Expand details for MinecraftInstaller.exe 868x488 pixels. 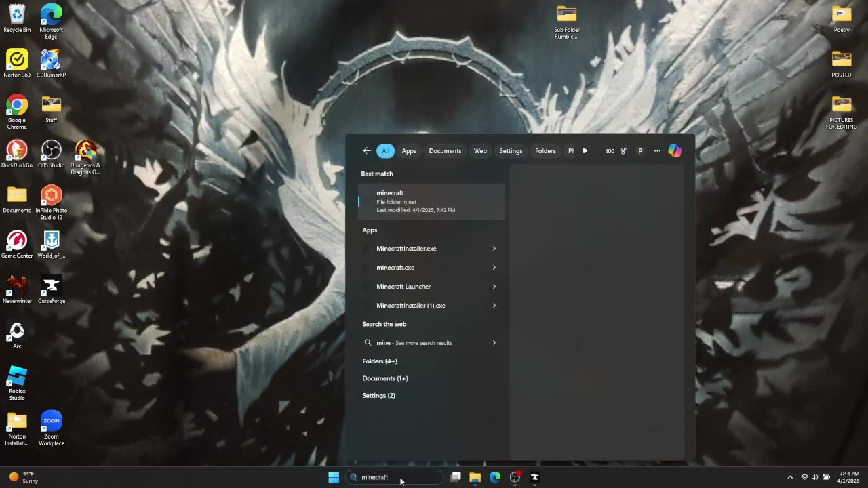click(x=494, y=249)
